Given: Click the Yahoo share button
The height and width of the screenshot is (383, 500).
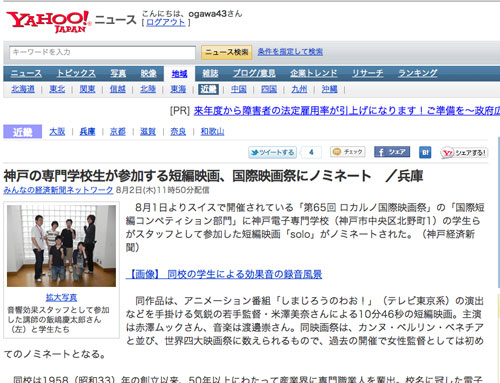Looking at the screenshot, I should point(464,153).
